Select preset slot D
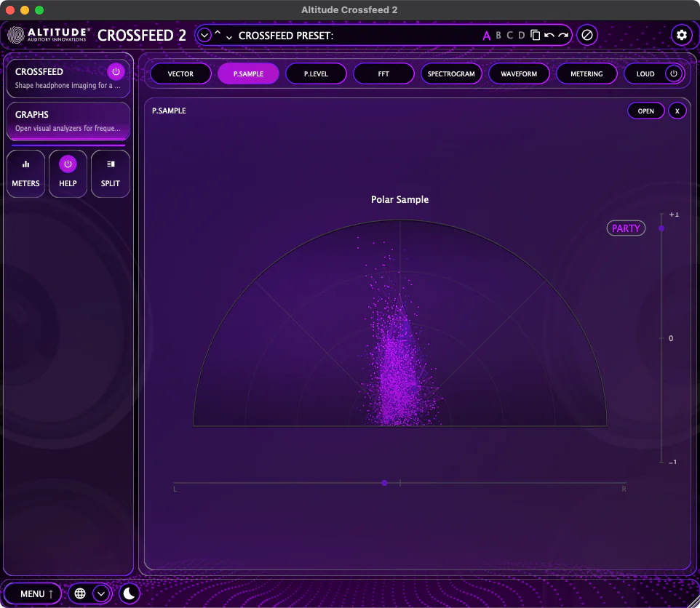 [x=521, y=35]
